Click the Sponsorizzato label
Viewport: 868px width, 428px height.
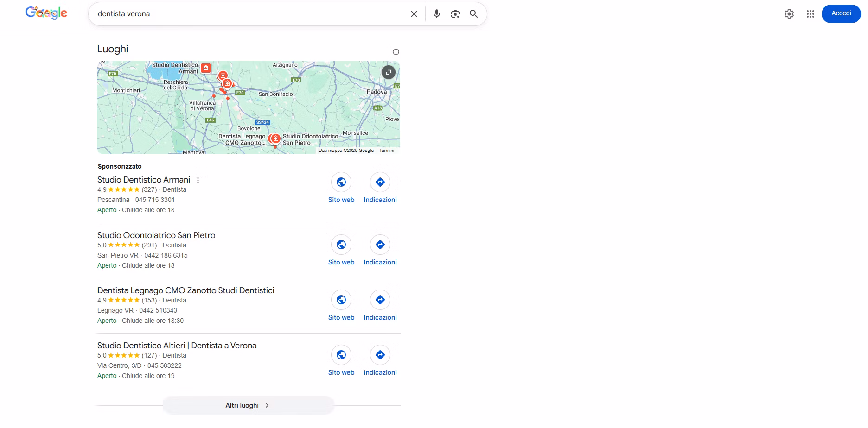click(120, 166)
